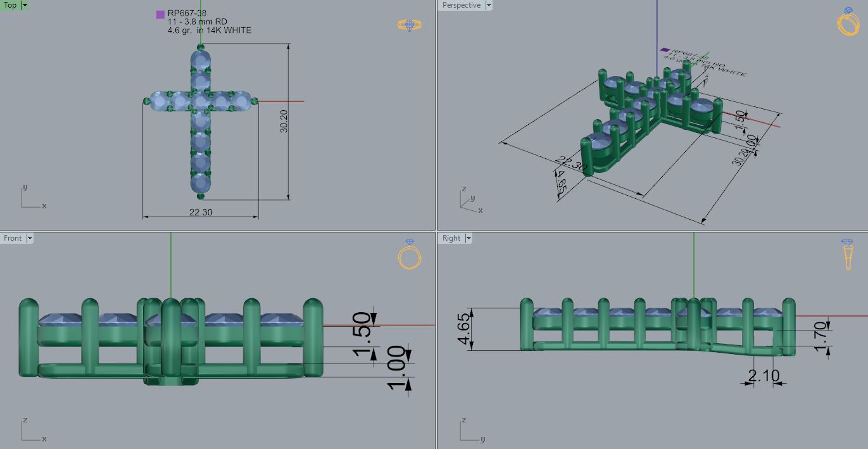
Task: Select the '11 - 3.8 mm RD' text line
Action: point(198,22)
